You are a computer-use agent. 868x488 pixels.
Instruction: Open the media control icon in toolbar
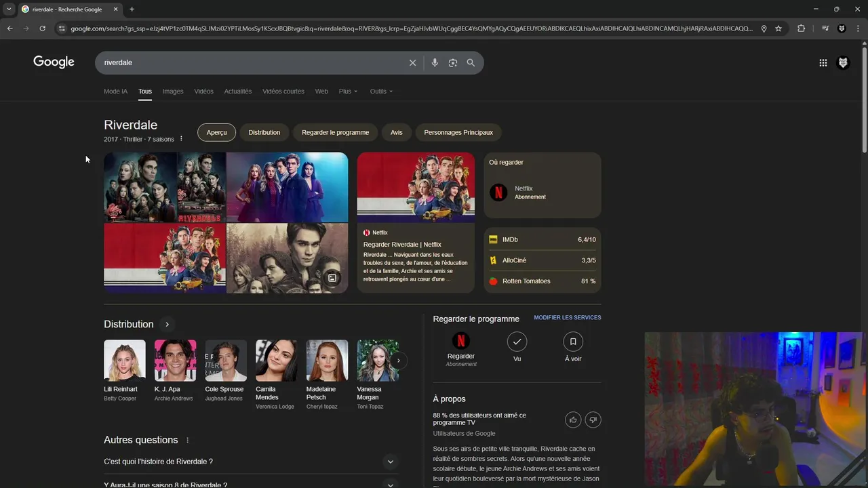coord(825,28)
